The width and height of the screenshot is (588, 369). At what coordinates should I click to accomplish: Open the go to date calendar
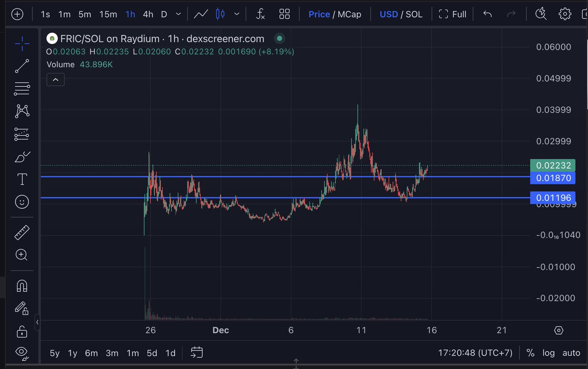pyautogui.click(x=196, y=352)
